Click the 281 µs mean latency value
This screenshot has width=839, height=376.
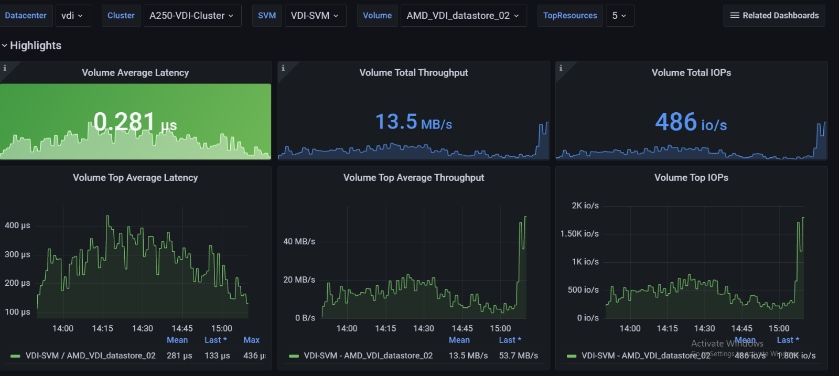179,355
